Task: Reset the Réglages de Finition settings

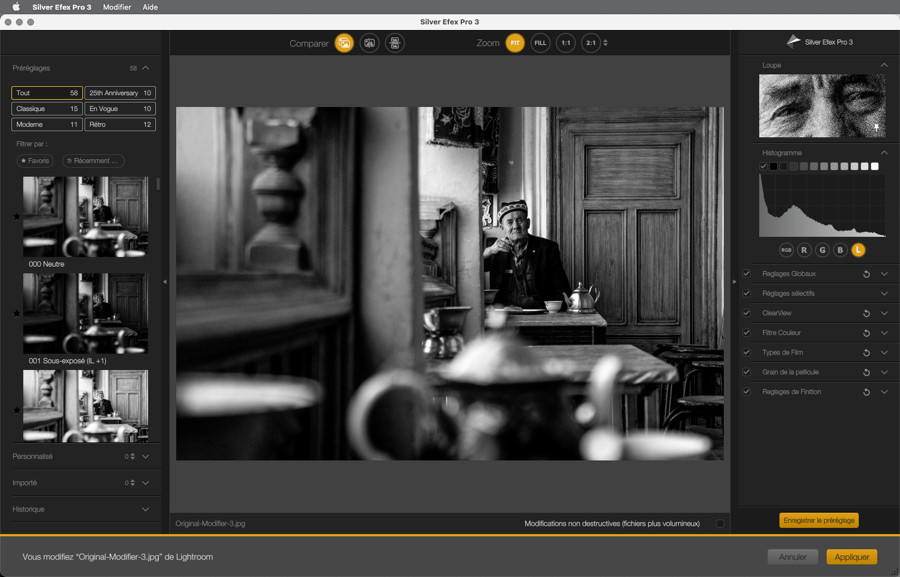Action: click(867, 392)
